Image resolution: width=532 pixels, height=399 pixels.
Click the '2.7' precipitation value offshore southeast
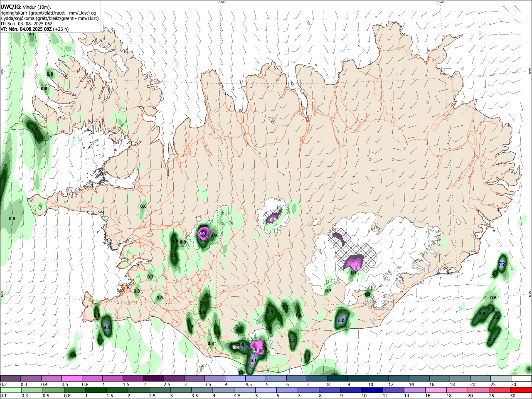pos(492,340)
